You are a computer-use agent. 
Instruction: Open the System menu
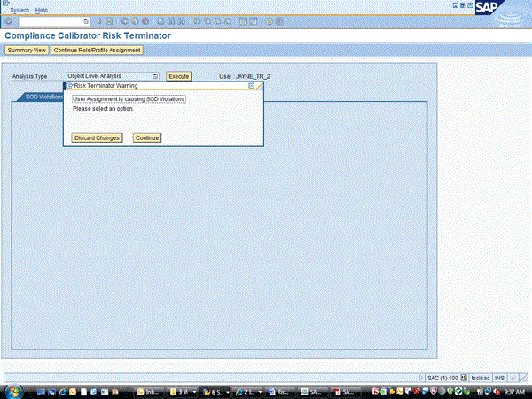tap(20, 10)
